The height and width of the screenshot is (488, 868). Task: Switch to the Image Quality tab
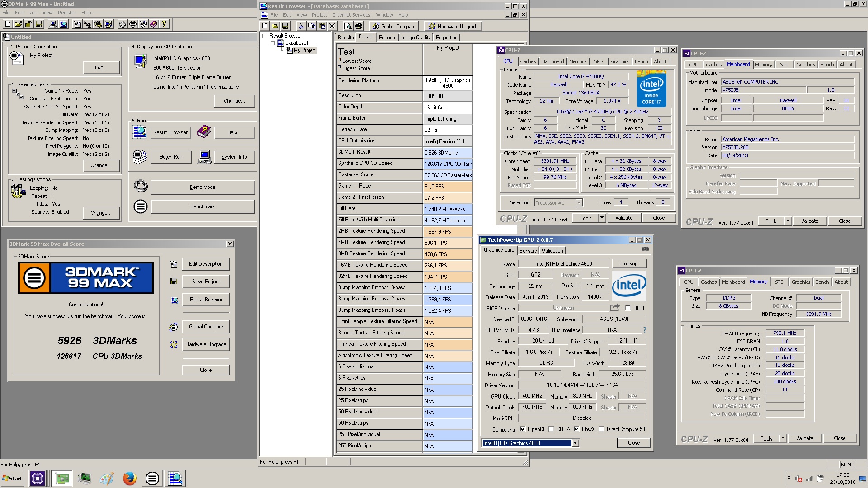coord(416,38)
